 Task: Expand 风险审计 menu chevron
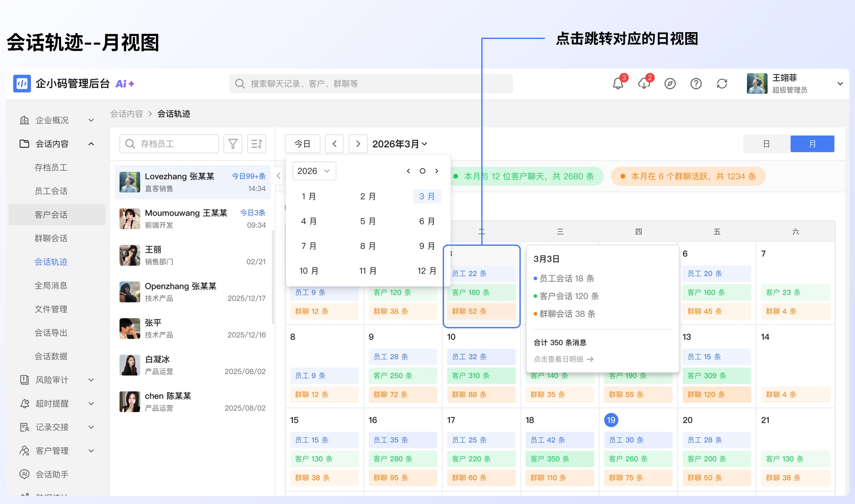pos(91,380)
